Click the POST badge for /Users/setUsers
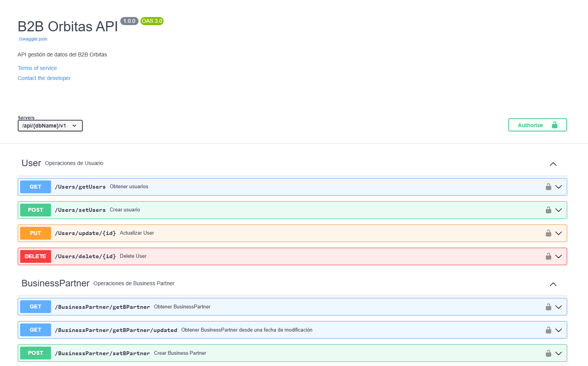Screen dimensions: 588x366 click(36, 210)
